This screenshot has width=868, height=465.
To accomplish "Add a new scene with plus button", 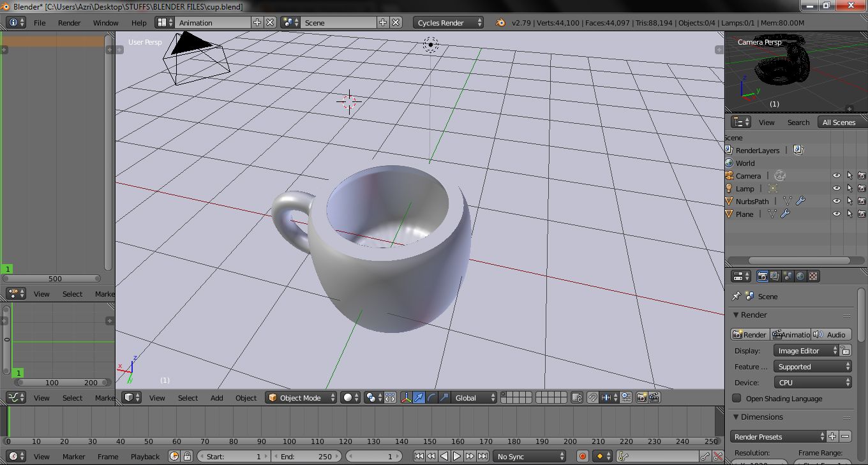I will click(383, 22).
